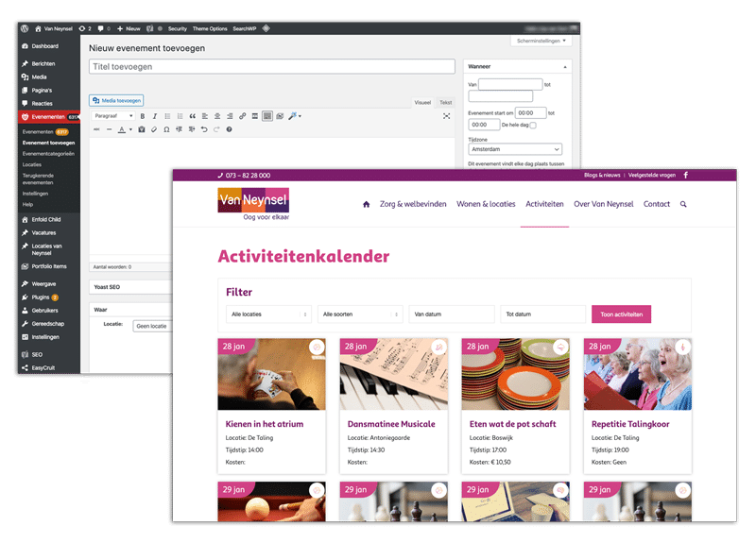The height and width of the screenshot is (543, 756).
Task: Open Evenementcategorieën submenu item
Action: coord(48,154)
